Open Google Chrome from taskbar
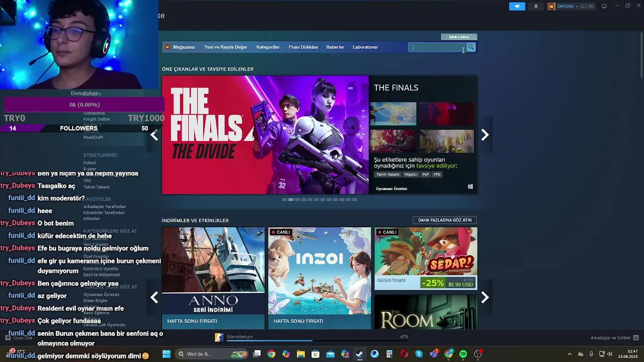 (271, 354)
